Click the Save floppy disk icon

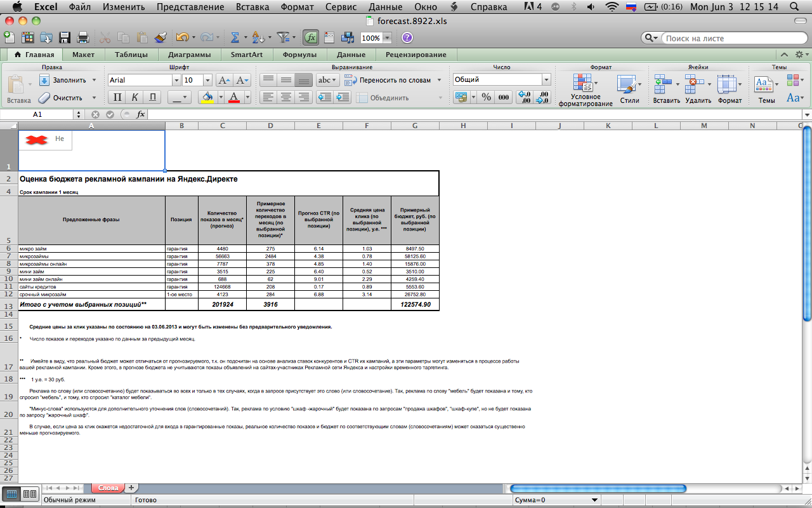pyautogui.click(x=65, y=37)
